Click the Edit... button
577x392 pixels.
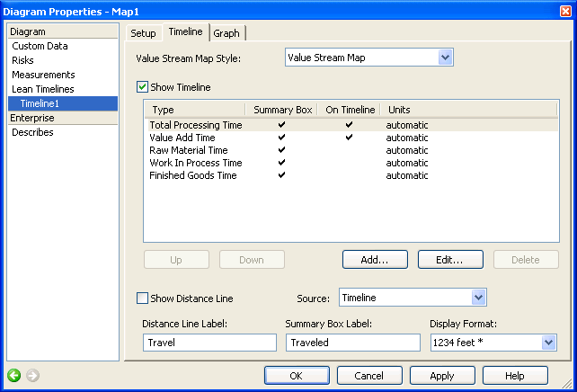450,260
